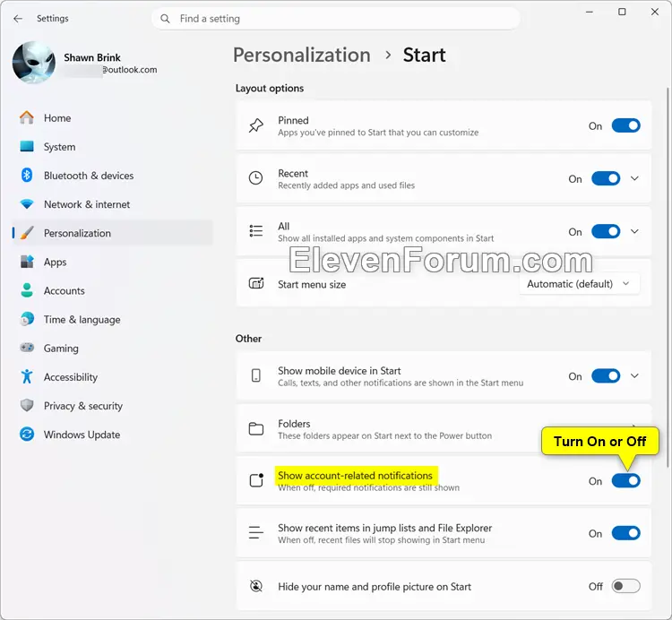Maximize the Settings window
The height and width of the screenshot is (620, 672).
pyautogui.click(x=622, y=12)
